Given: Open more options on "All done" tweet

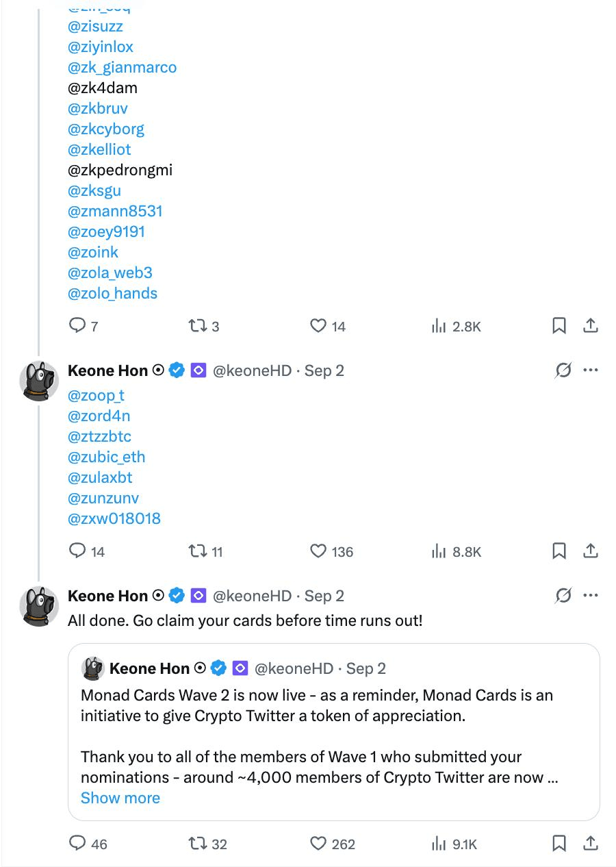Looking at the screenshot, I should (x=591, y=596).
